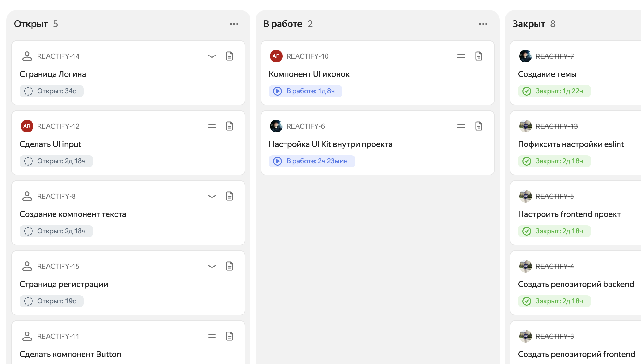Viewport: 641px width, 364px height.
Task: Click the plus icon in Открыт column
Action: coord(214,24)
